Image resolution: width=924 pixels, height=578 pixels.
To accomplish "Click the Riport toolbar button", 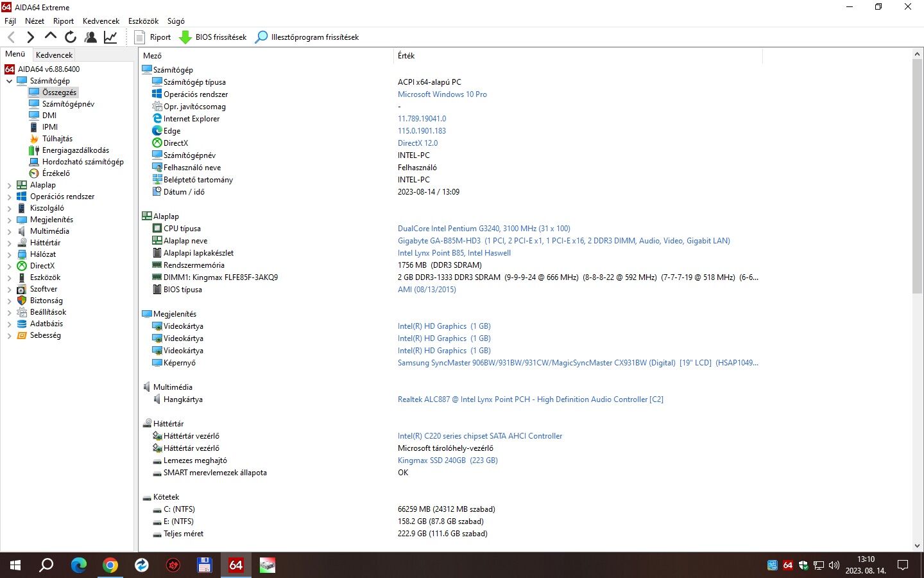I will coord(153,37).
